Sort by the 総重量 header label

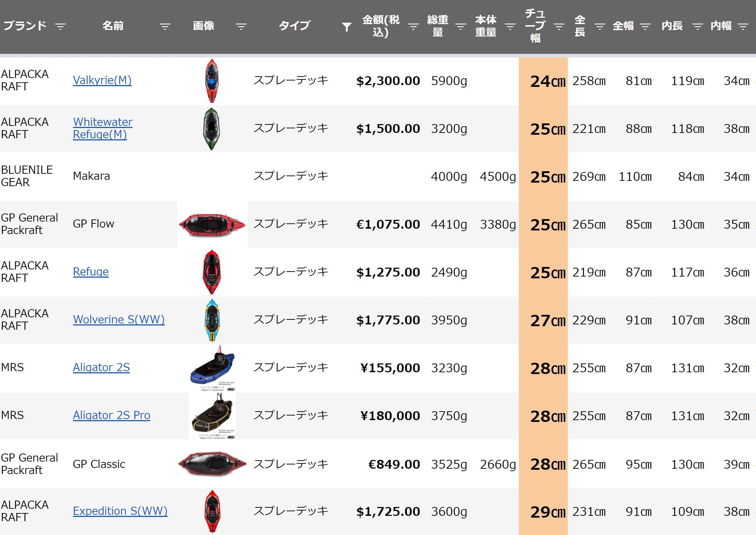point(438,26)
